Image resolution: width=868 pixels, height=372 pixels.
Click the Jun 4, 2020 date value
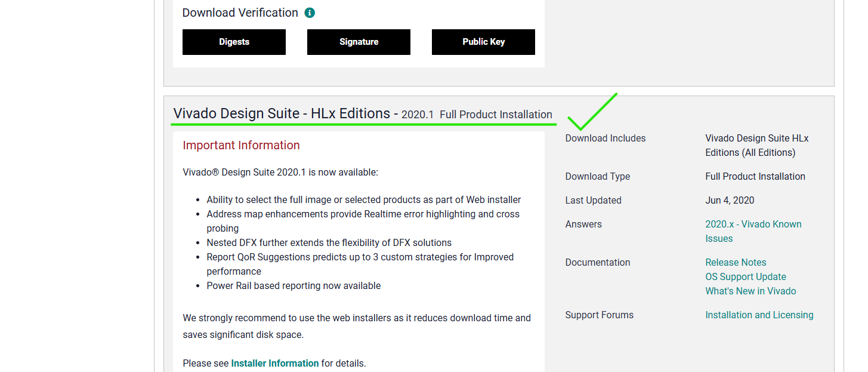(730, 200)
